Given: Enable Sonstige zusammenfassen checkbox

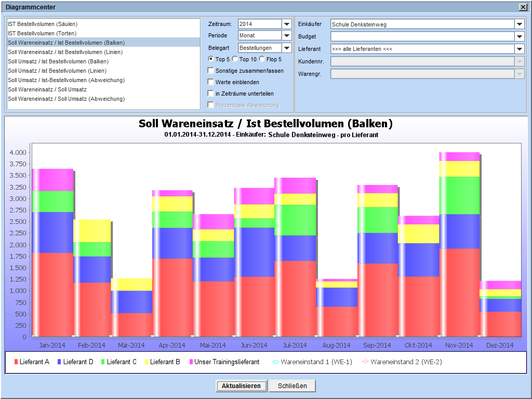Looking at the screenshot, I should [210, 71].
